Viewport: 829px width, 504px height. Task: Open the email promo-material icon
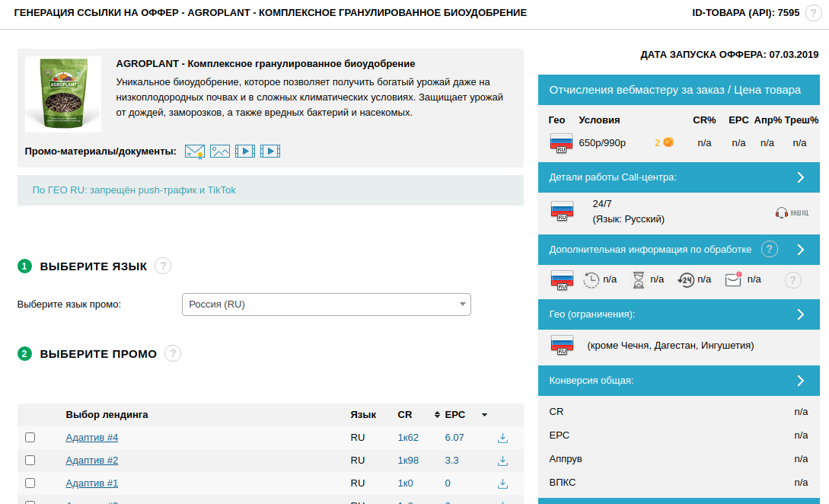(x=195, y=152)
